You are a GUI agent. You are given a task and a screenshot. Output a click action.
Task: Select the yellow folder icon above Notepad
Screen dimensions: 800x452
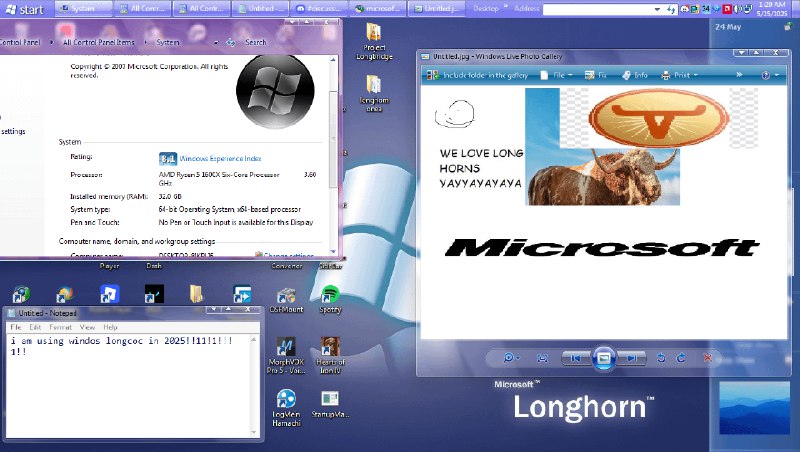coord(196,294)
